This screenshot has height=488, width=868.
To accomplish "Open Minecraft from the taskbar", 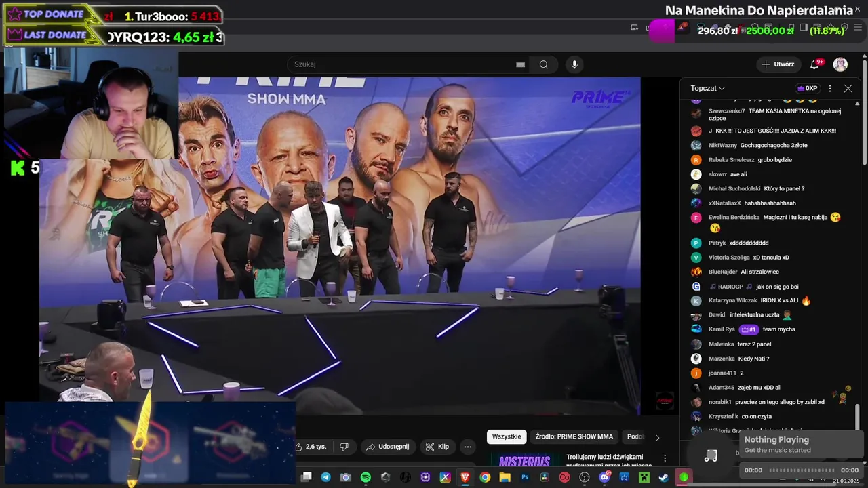I will (x=644, y=477).
